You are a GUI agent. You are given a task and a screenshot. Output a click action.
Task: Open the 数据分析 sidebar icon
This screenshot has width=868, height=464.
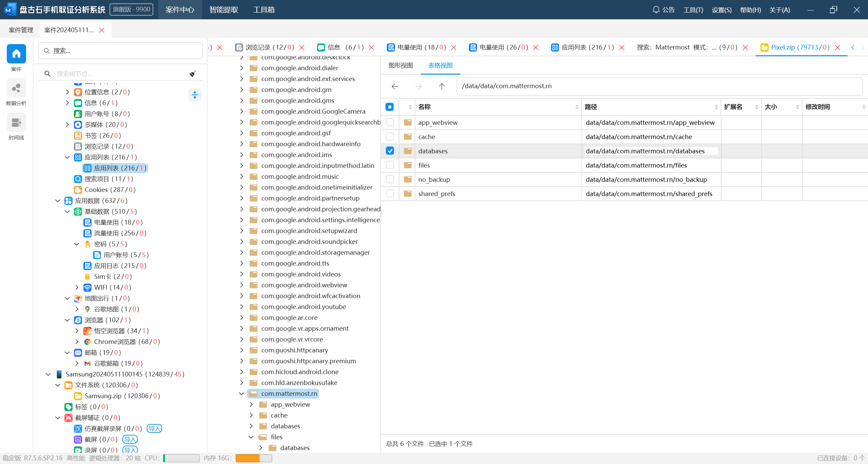(x=16, y=89)
